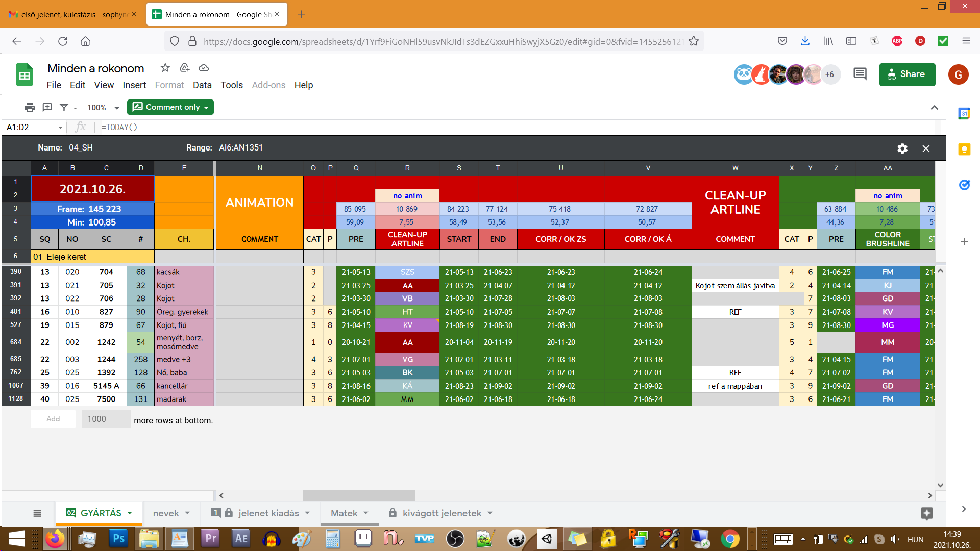Click the rows count field showing 1000

pyautogui.click(x=106, y=419)
